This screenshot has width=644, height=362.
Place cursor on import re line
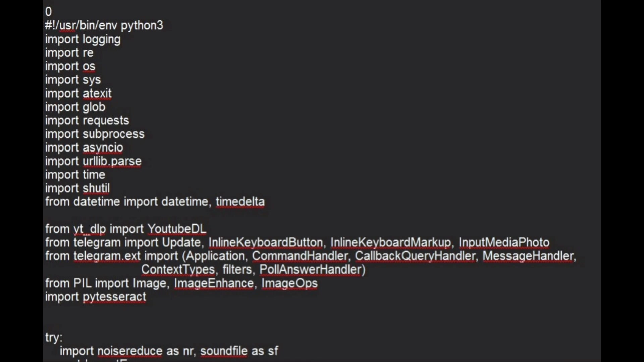tap(69, 53)
